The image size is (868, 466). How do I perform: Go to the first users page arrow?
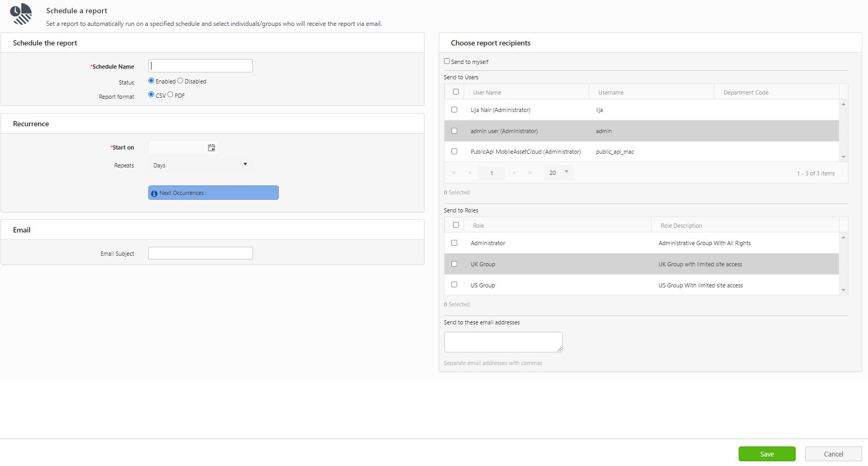pyautogui.click(x=454, y=173)
